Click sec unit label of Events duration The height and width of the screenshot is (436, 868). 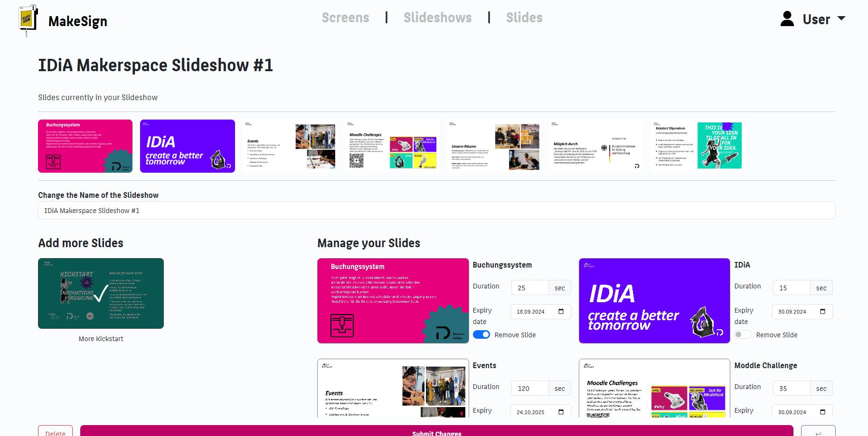[x=560, y=389]
